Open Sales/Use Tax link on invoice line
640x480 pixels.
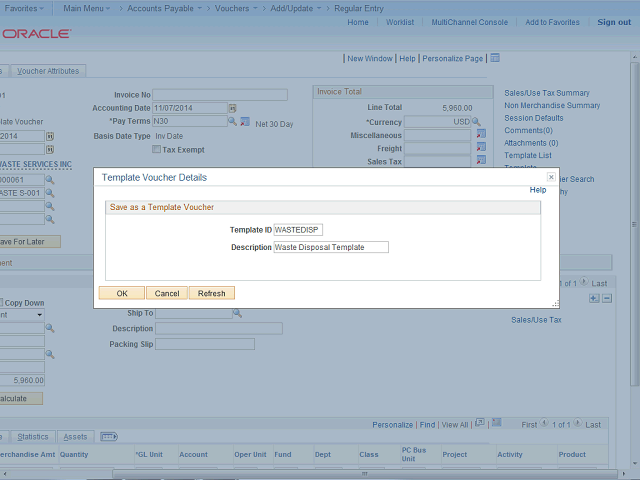[x=536, y=320]
